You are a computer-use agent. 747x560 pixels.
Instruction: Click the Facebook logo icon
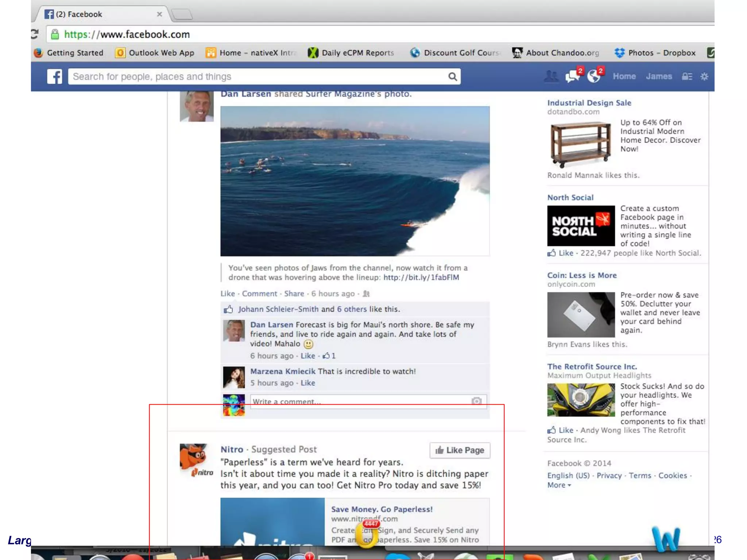[55, 77]
